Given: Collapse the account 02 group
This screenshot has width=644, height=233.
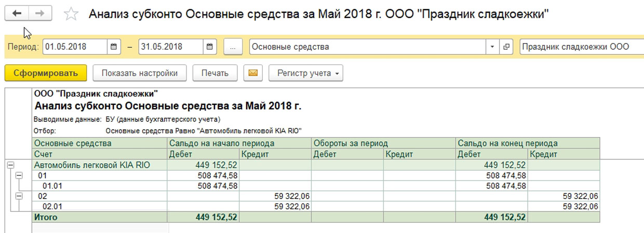Looking at the screenshot, I should pos(19,196).
